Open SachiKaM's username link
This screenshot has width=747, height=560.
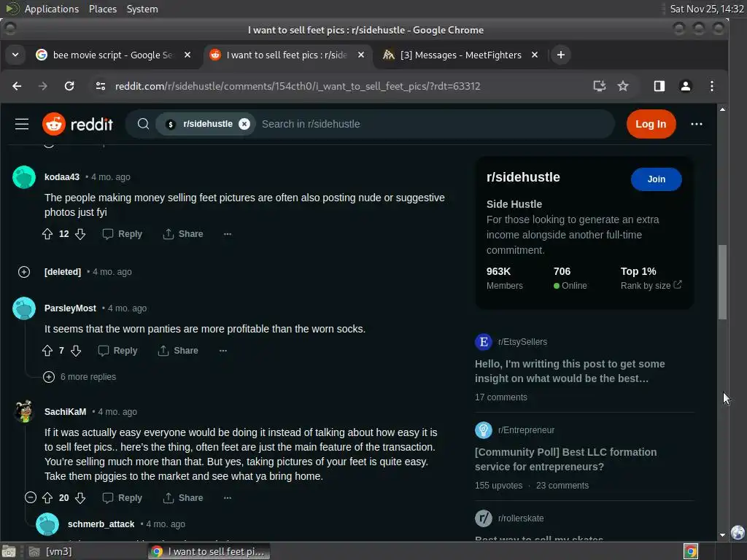coord(65,412)
